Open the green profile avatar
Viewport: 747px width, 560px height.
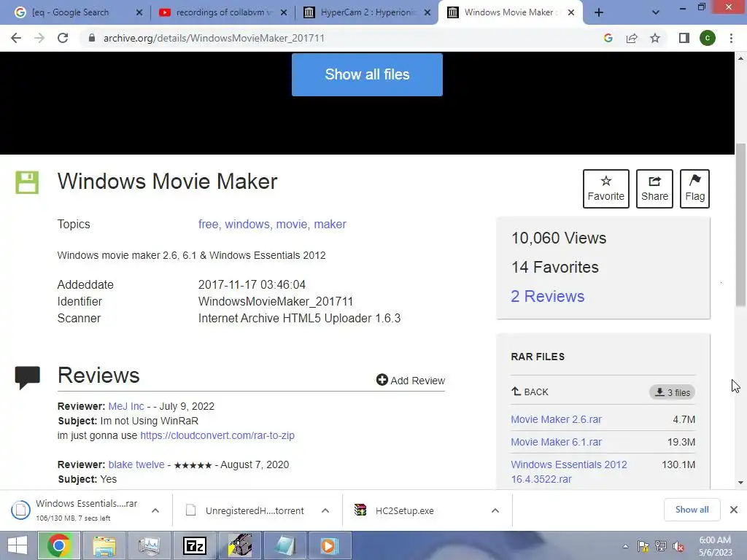tap(708, 38)
